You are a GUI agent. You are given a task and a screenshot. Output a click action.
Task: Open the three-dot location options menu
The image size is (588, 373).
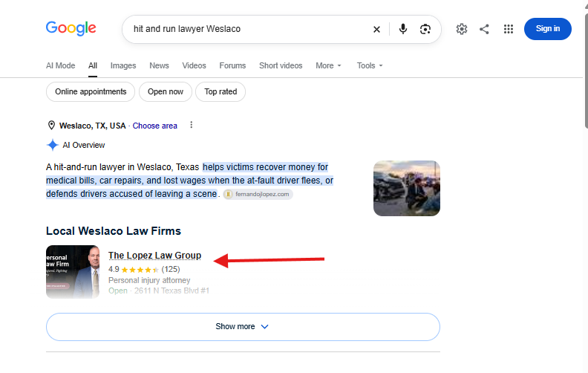pos(192,125)
